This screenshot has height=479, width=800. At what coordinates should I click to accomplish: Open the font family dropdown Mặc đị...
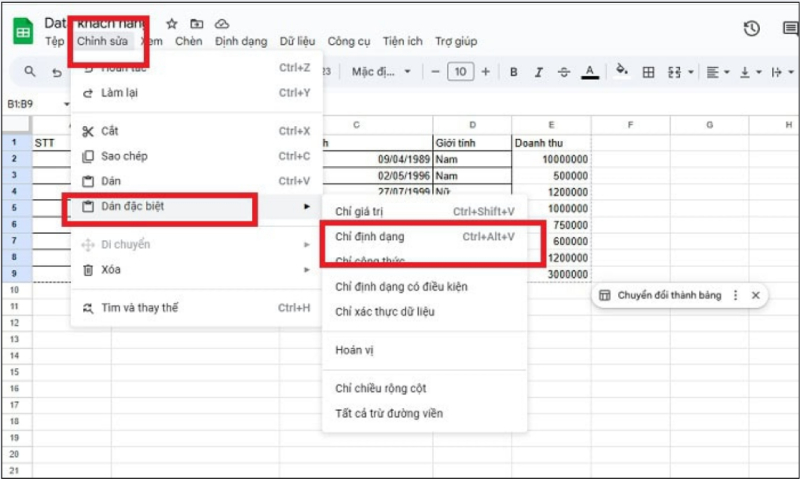click(381, 71)
